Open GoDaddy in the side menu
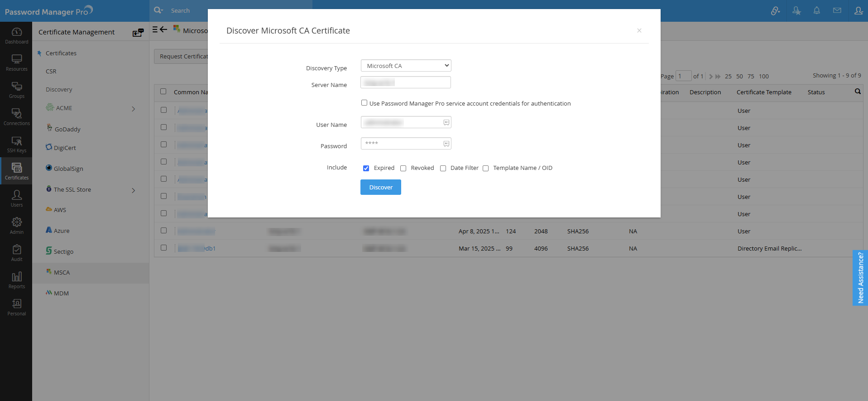Image resolution: width=868 pixels, height=401 pixels. point(67,129)
